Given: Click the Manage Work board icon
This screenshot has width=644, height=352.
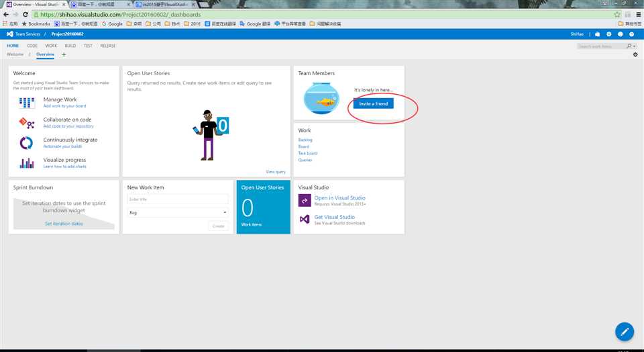Looking at the screenshot, I should (x=27, y=102).
